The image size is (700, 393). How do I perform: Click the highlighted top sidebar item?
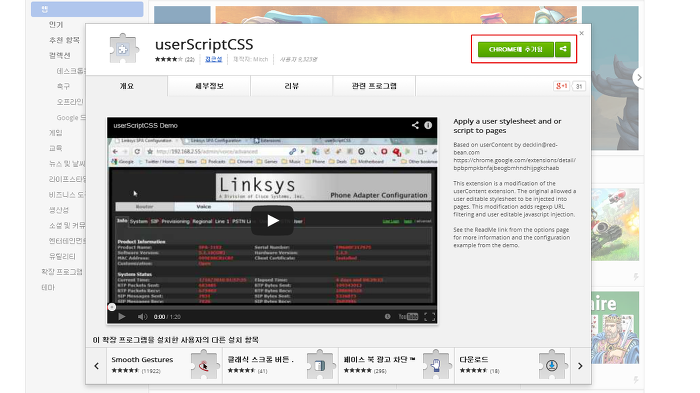(87, 9)
